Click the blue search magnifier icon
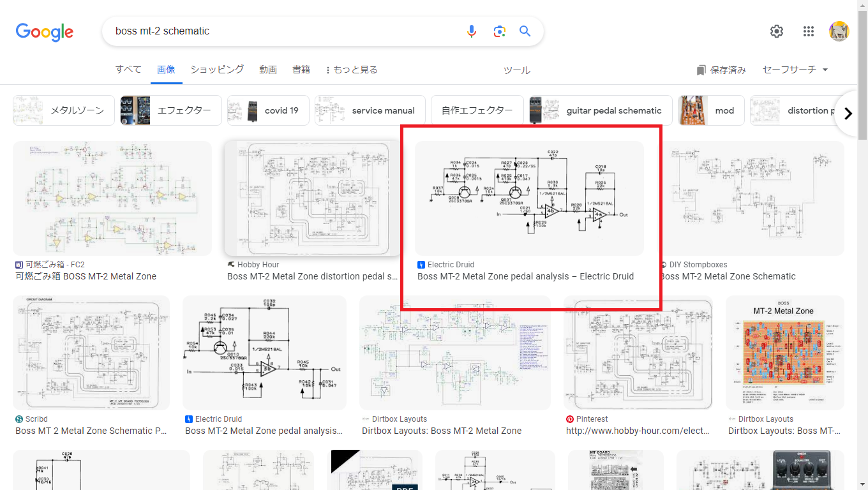The height and width of the screenshot is (490, 868). (x=525, y=31)
